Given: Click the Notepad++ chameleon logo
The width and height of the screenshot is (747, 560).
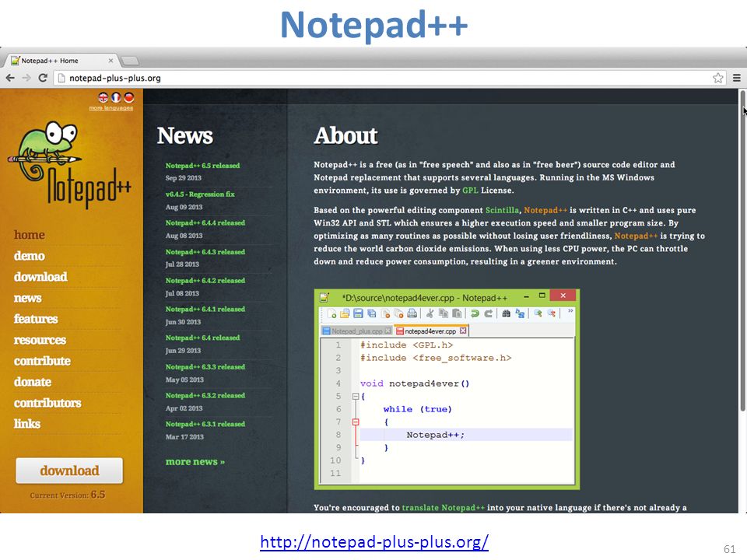Looking at the screenshot, I should 69,164.
